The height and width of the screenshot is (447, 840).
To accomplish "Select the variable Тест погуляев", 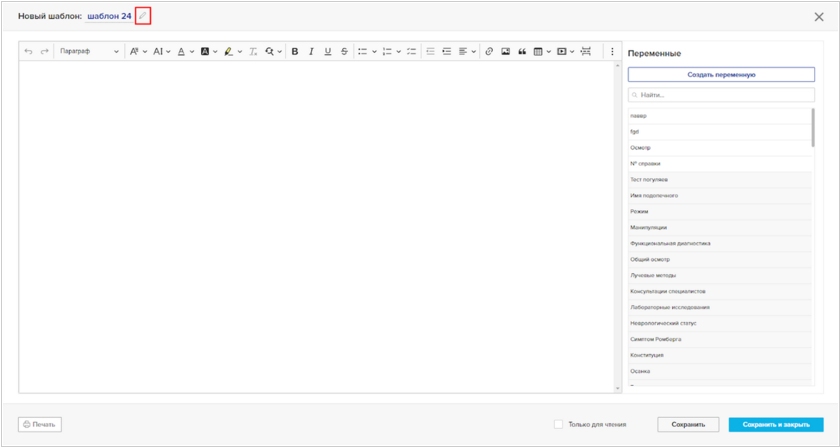I will [x=720, y=180].
